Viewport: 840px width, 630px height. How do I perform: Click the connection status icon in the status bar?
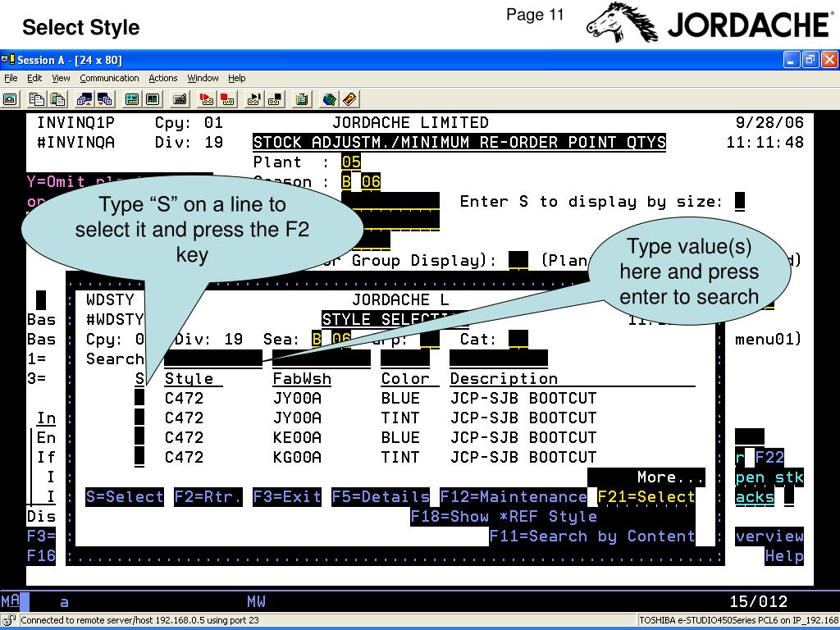tap(8, 620)
